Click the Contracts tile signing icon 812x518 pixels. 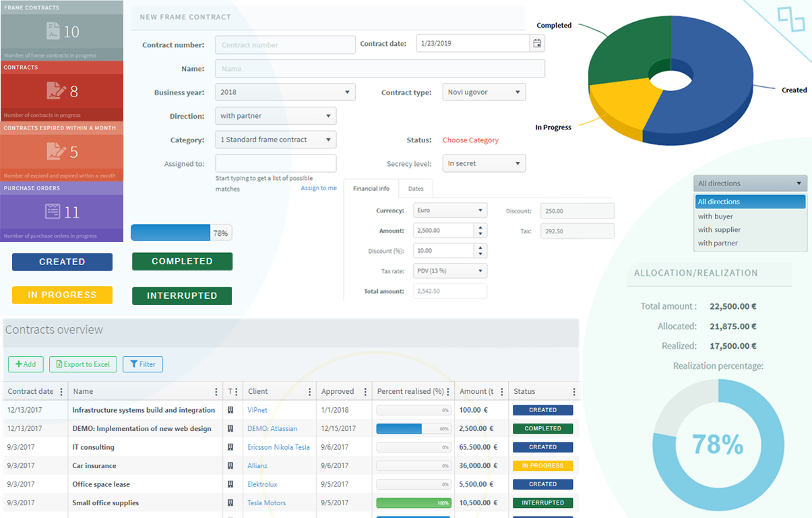pyautogui.click(x=56, y=91)
